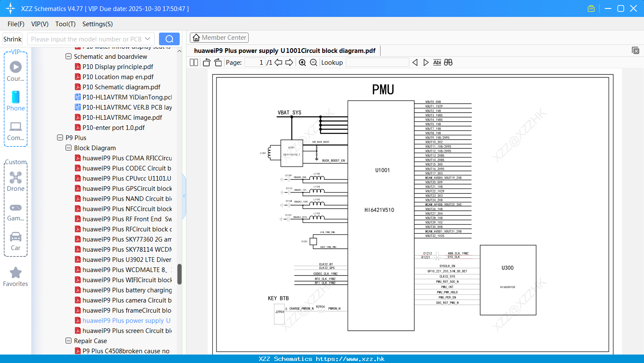Image resolution: width=644 pixels, height=363 pixels.
Task: Open huaweiP9 Plus WIFICircuit block file
Action: (x=123, y=280)
